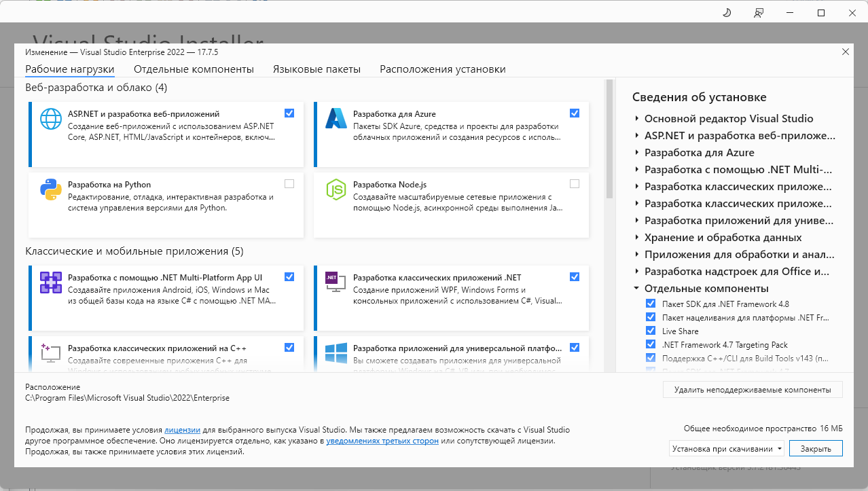Click the ASP.NET globe workload icon

click(51, 118)
